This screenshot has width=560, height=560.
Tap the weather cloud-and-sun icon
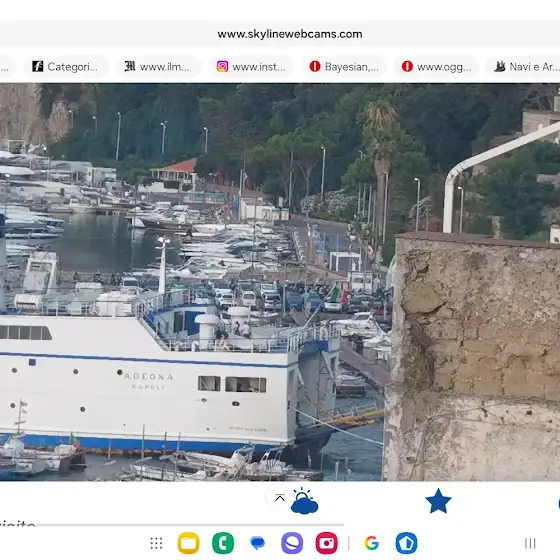coord(304,501)
